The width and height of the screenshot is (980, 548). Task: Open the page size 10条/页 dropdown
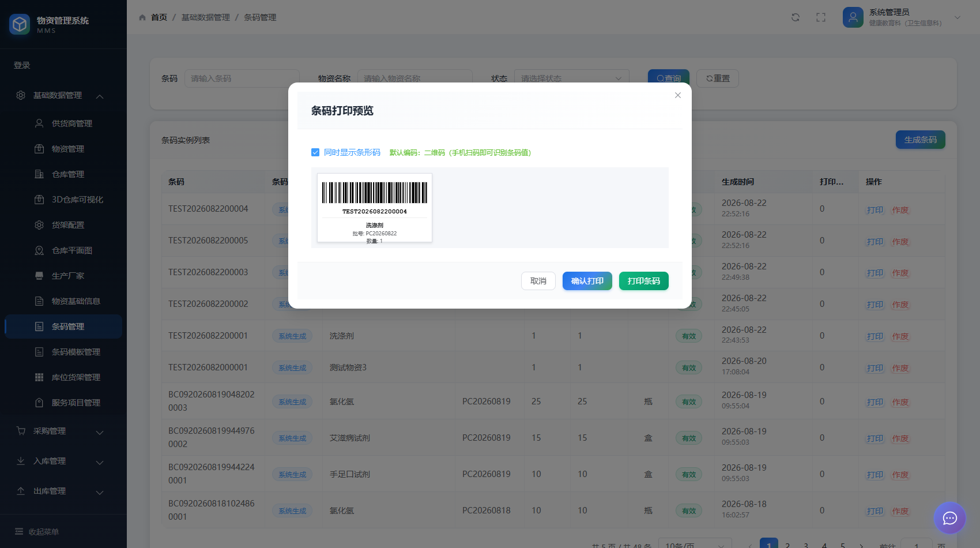click(695, 545)
